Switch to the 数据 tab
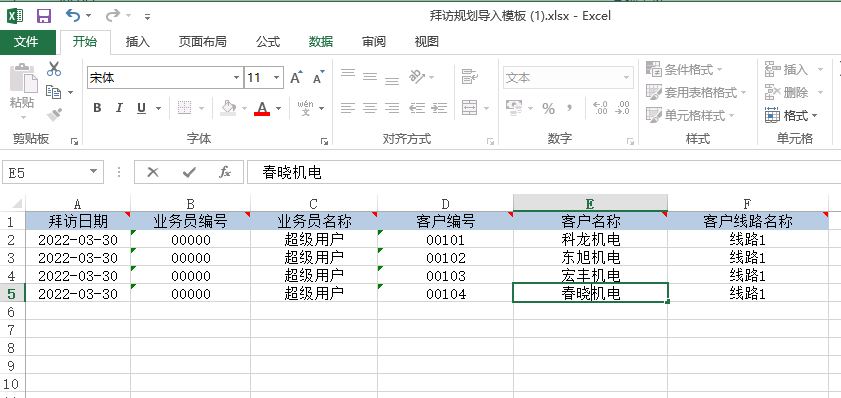841x398 pixels. 321,42
